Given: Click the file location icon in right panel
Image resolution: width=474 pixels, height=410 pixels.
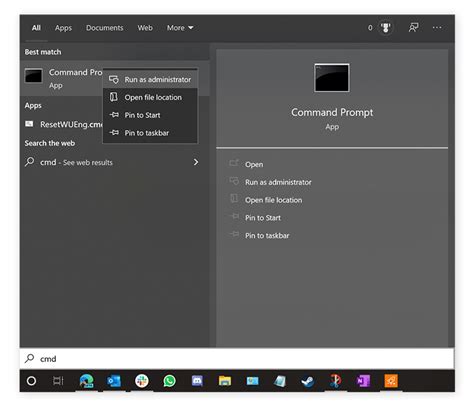Looking at the screenshot, I should pyautogui.click(x=234, y=199).
